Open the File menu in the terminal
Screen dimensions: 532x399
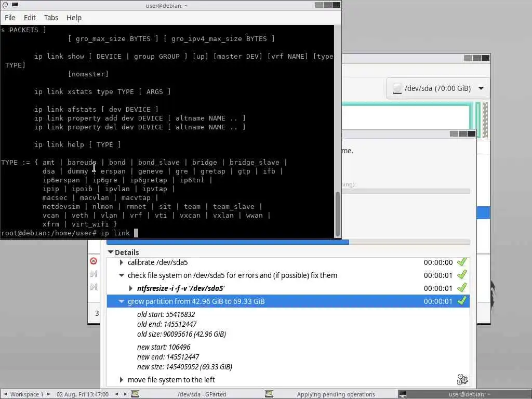[10, 18]
